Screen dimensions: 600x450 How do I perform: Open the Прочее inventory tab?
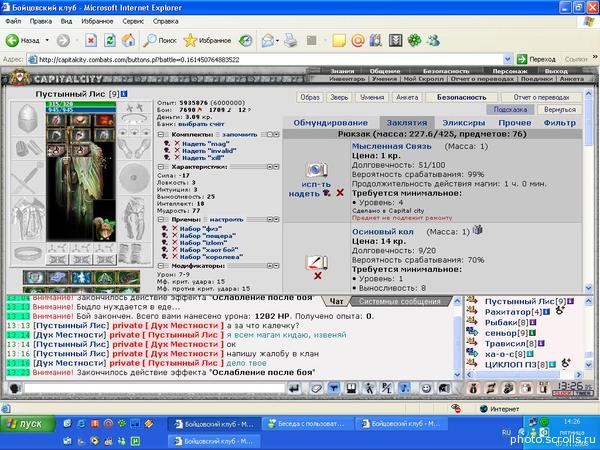click(x=514, y=123)
